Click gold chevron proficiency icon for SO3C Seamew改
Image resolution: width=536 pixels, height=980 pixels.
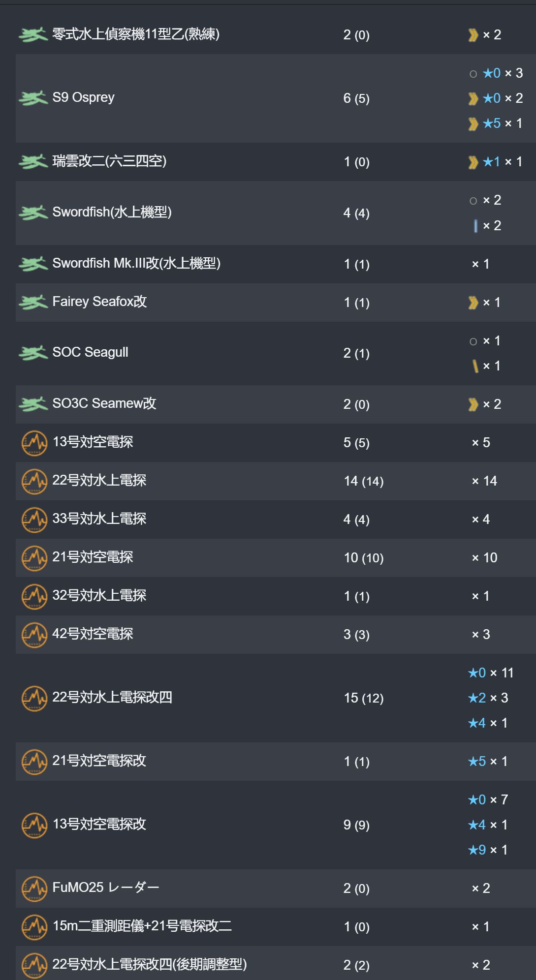(x=473, y=404)
